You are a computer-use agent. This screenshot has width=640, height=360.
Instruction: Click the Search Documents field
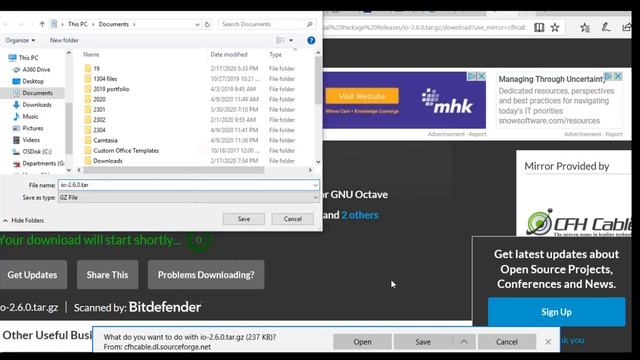click(267, 24)
